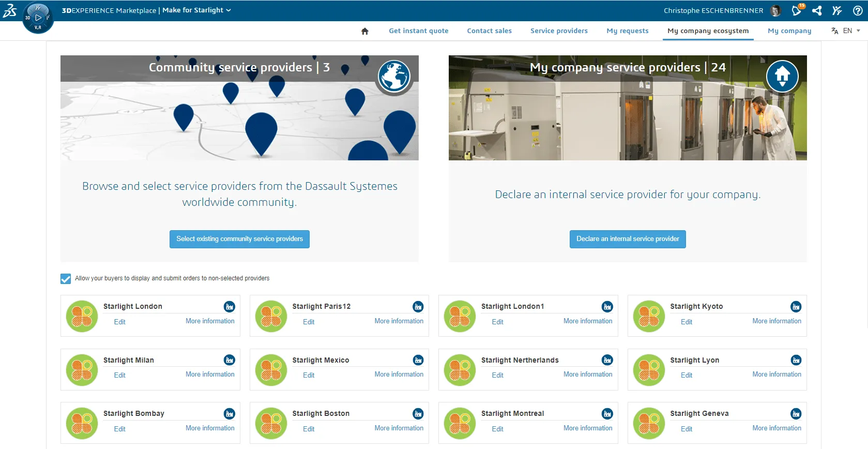Click the Starlight Kyoto logo thumbnail
The width and height of the screenshot is (868, 449).
[649, 316]
